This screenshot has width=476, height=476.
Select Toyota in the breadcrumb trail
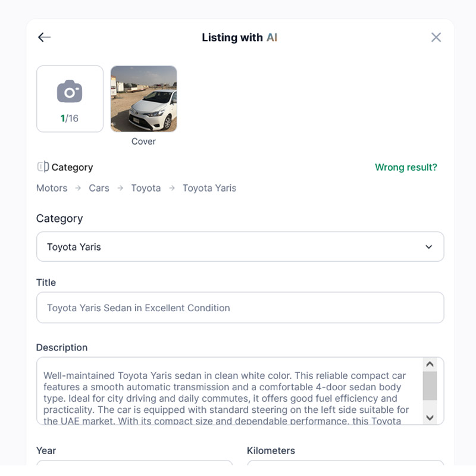[146, 188]
